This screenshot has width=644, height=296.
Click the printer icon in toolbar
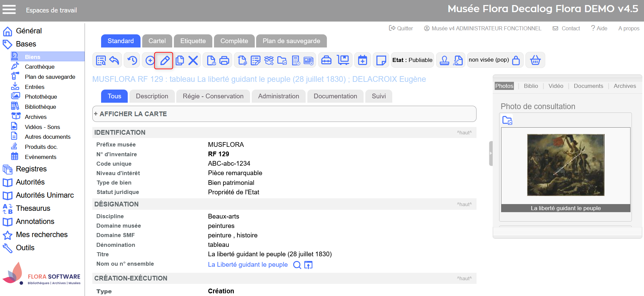224,61
